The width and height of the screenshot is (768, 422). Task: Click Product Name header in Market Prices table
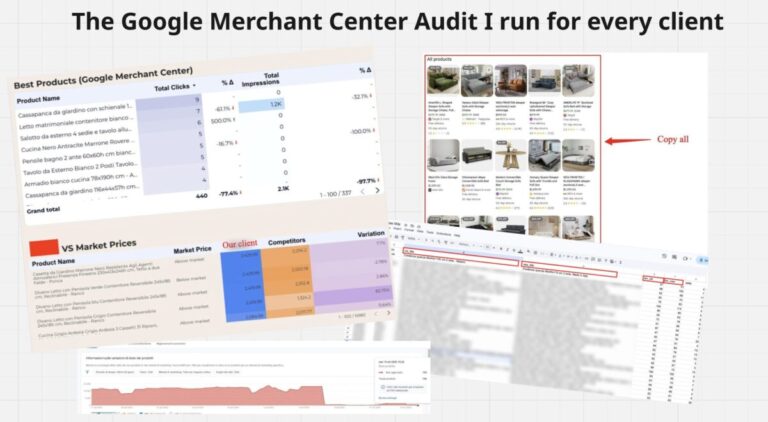(x=53, y=262)
